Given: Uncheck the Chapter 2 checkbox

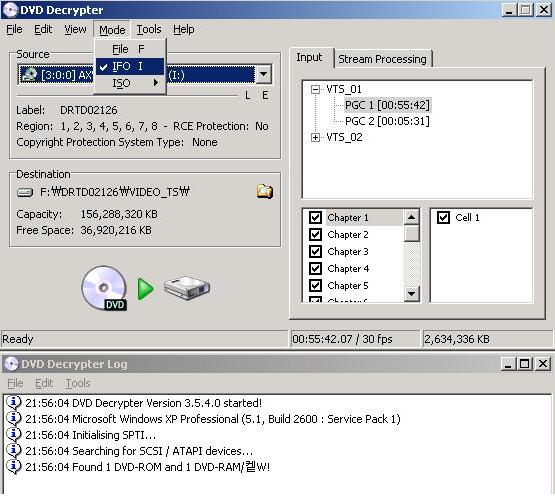Looking at the screenshot, I should pyautogui.click(x=315, y=234).
